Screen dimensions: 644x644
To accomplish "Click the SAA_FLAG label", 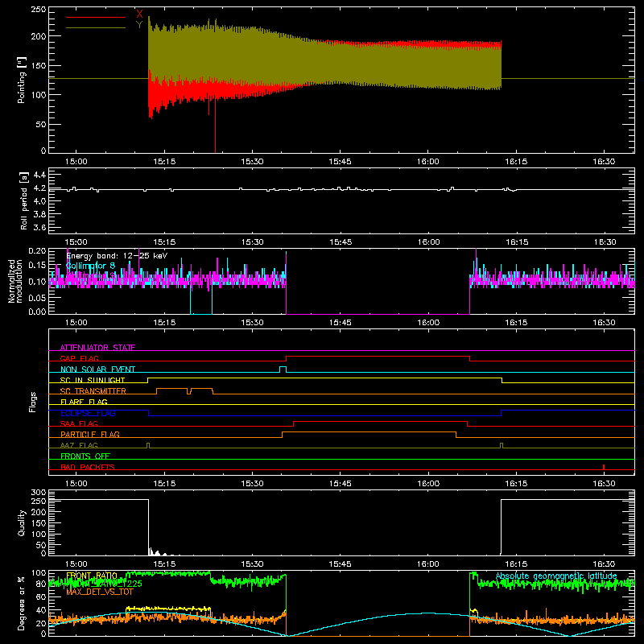I will pos(79,423).
